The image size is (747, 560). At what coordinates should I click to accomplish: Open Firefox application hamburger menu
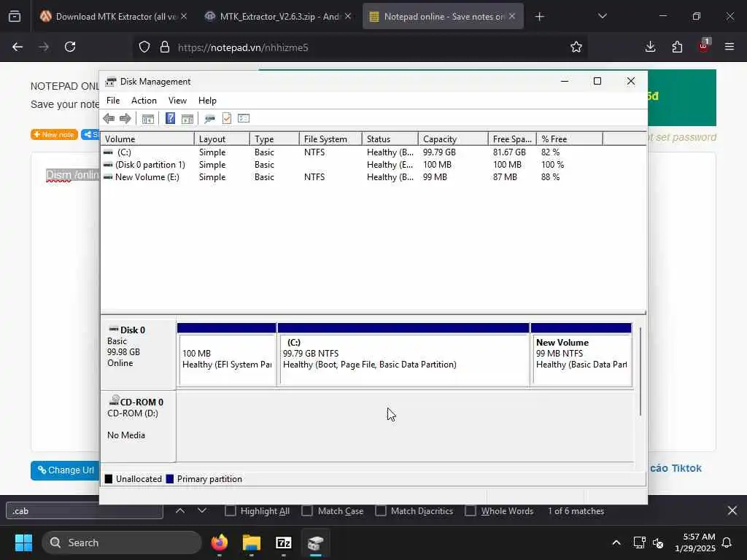[729, 47]
